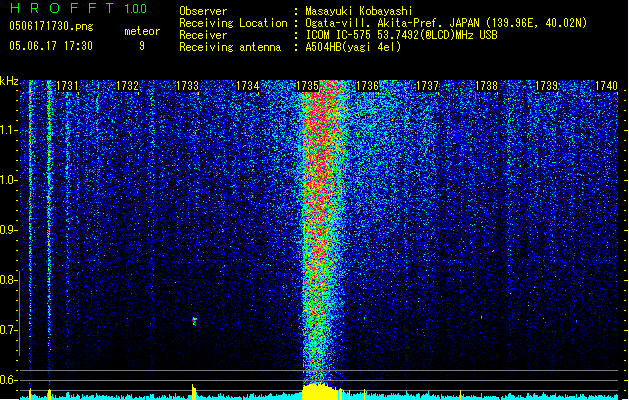Viewport: 629px width, 400px height.
Task: Select the filename 0506171730.png
Action: (51, 26)
